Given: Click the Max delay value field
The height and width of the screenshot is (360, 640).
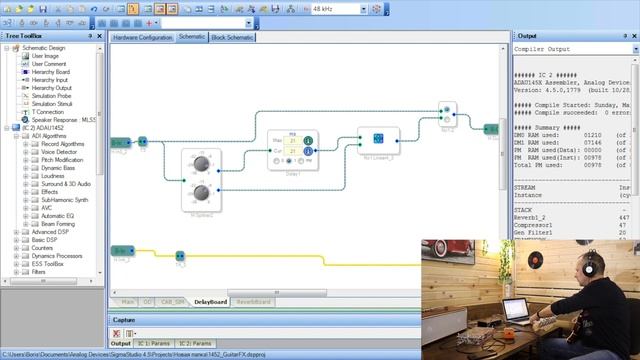Looking at the screenshot, I should pyautogui.click(x=293, y=140).
